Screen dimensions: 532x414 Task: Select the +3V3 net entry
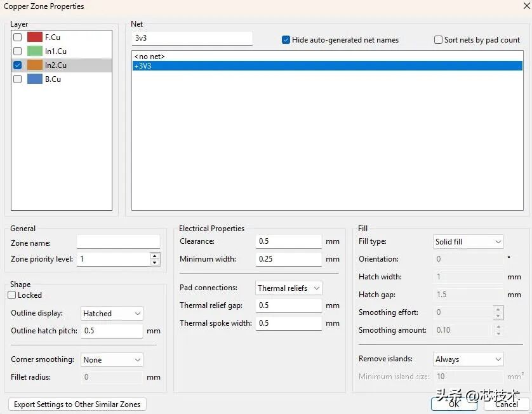coord(327,66)
